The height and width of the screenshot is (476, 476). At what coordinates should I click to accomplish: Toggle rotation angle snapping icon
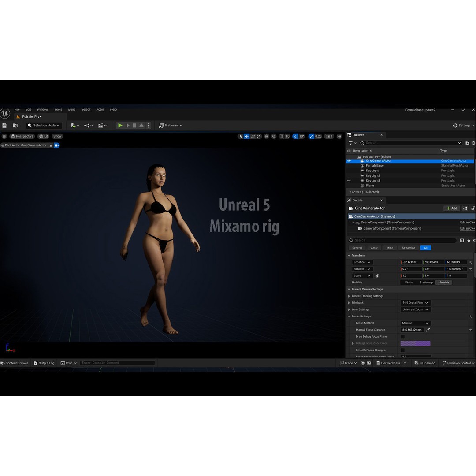[x=295, y=136]
